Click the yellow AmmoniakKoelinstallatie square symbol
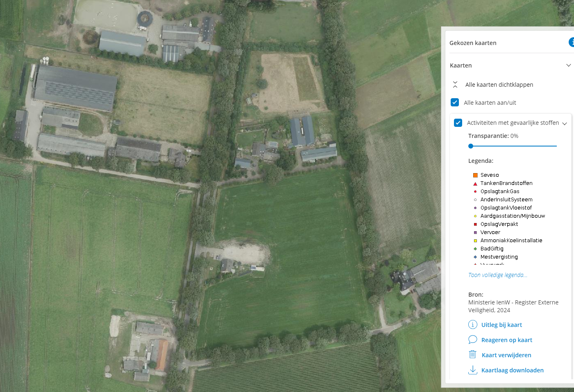Viewport: 574px width, 392px height. pyautogui.click(x=475, y=241)
